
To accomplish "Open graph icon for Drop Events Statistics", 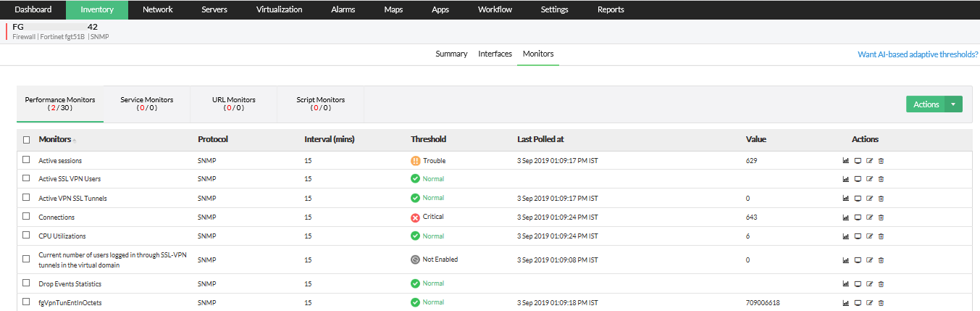I will [845, 284].
